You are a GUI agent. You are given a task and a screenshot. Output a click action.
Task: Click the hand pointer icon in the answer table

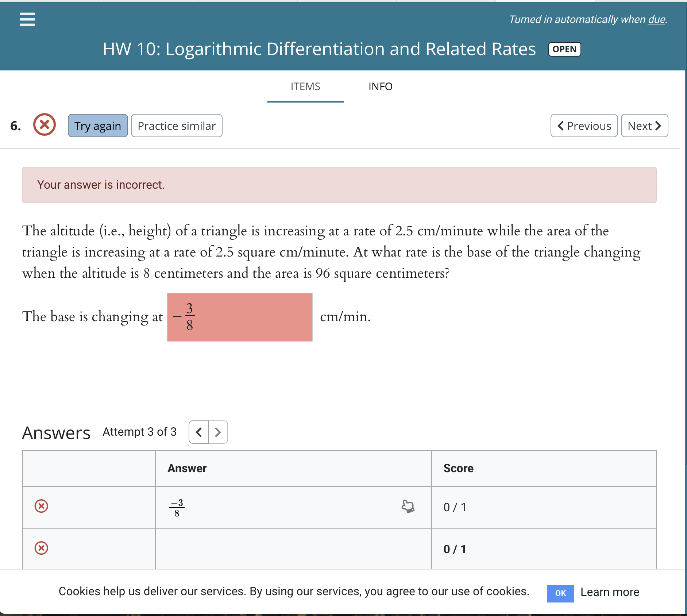(408, 507)
